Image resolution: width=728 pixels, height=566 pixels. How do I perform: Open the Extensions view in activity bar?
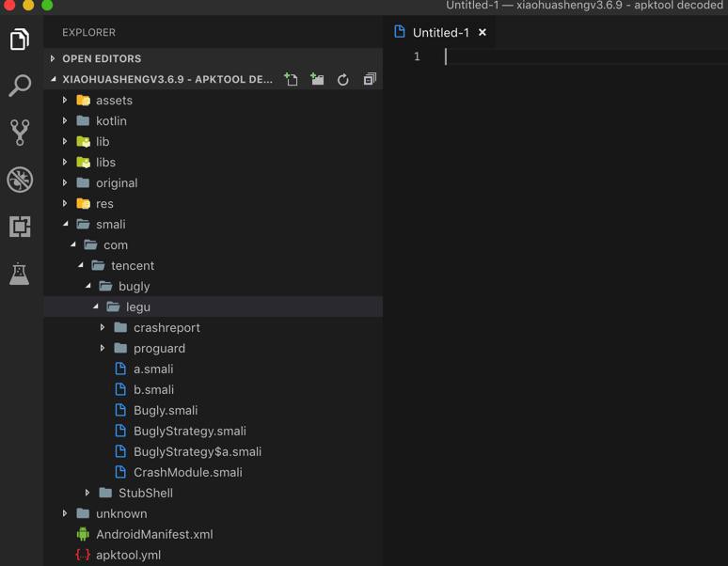click(x=20, y=227)
